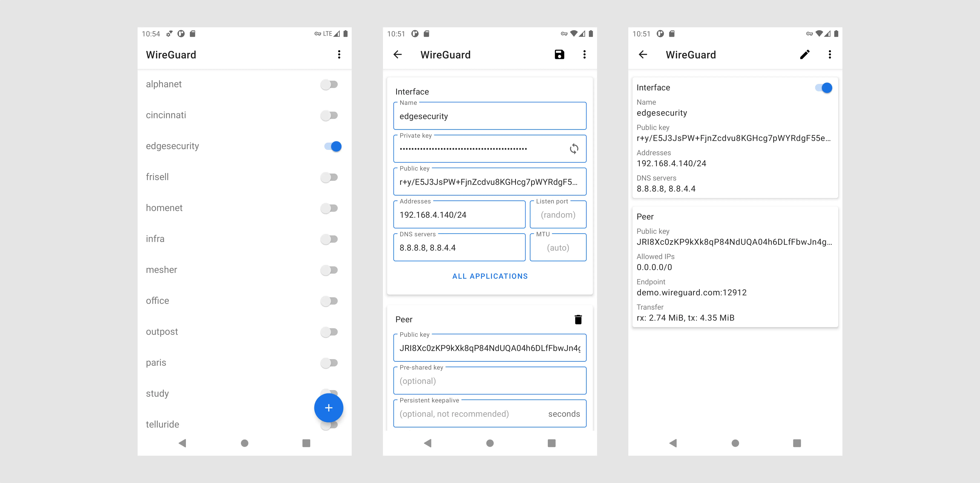This screenshot has height=483, width=980.
Task: Enable the mesher tunnel
Action: [329, 270]
